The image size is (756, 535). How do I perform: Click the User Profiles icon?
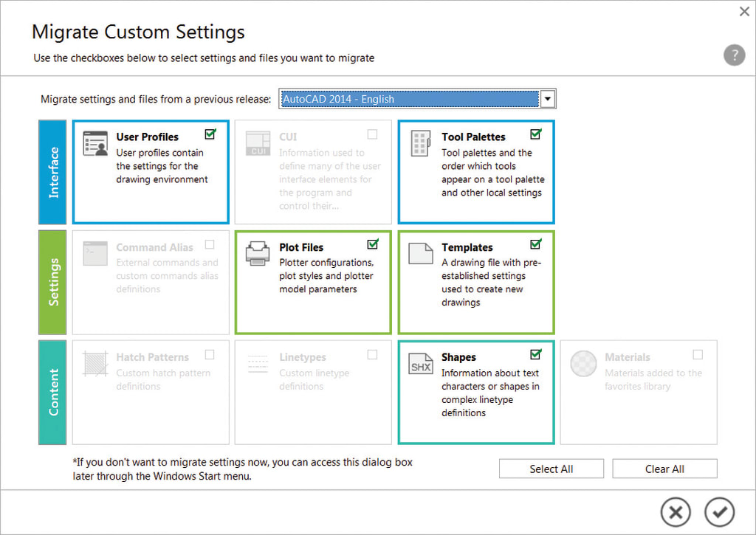point(94,144)
